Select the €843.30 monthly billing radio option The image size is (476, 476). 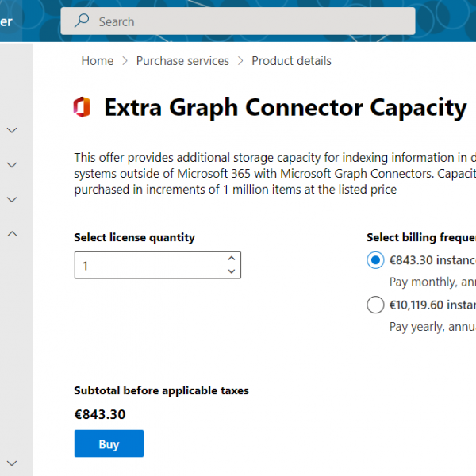tap(375, 259)
